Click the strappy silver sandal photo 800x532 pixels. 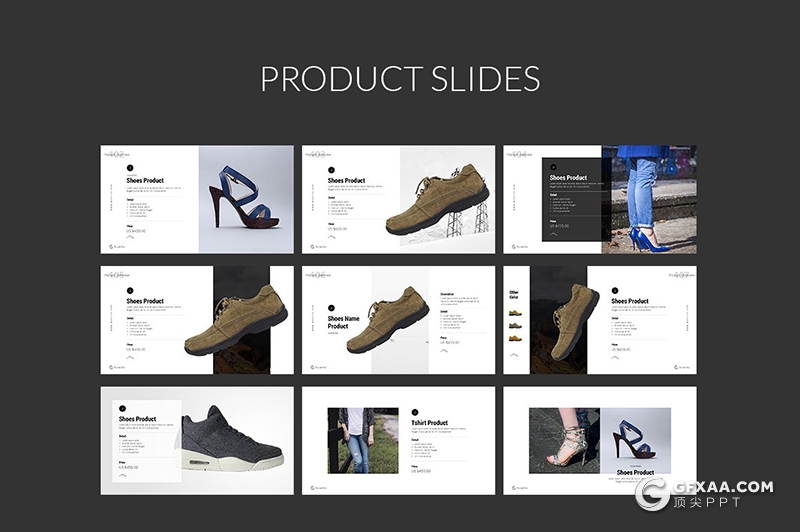click(564, 438)
